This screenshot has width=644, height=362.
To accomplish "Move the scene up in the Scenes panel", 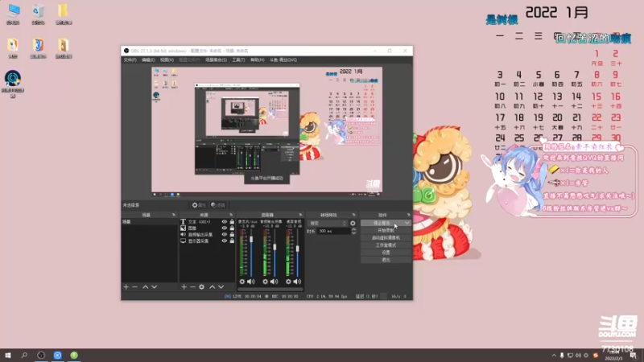I will pos(146,287).
